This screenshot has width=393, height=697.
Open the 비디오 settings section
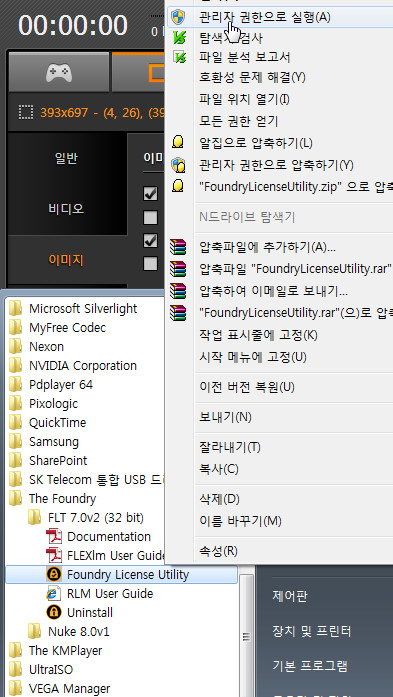tap(67, 209)
